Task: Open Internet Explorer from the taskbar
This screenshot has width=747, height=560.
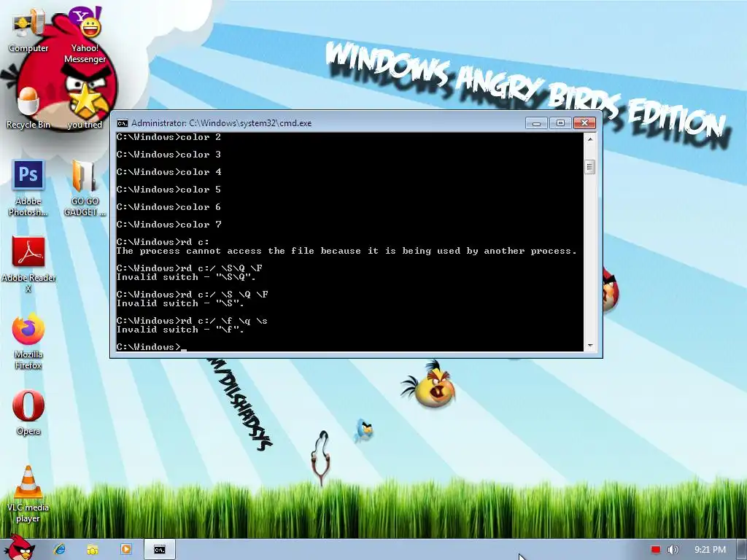Action: 60,550
